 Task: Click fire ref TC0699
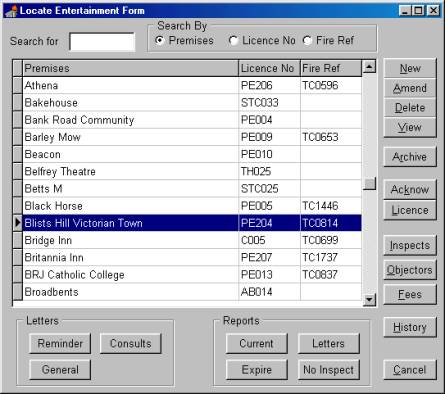tap(320, 240)
